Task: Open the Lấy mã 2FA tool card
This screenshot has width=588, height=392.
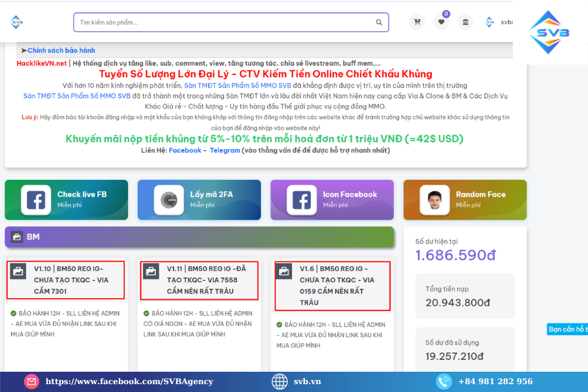Action: tap(199, 200)
